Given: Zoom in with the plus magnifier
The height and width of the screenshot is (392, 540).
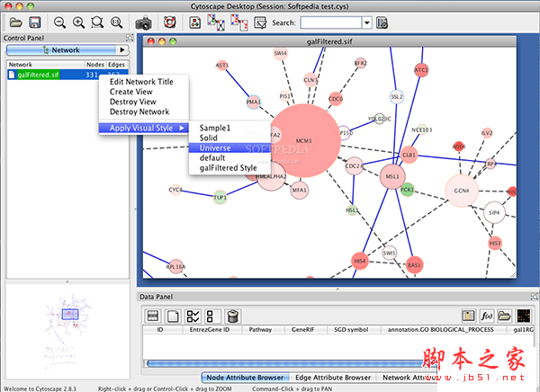Looking at the screenshot, I should click(x=78, y=22).
